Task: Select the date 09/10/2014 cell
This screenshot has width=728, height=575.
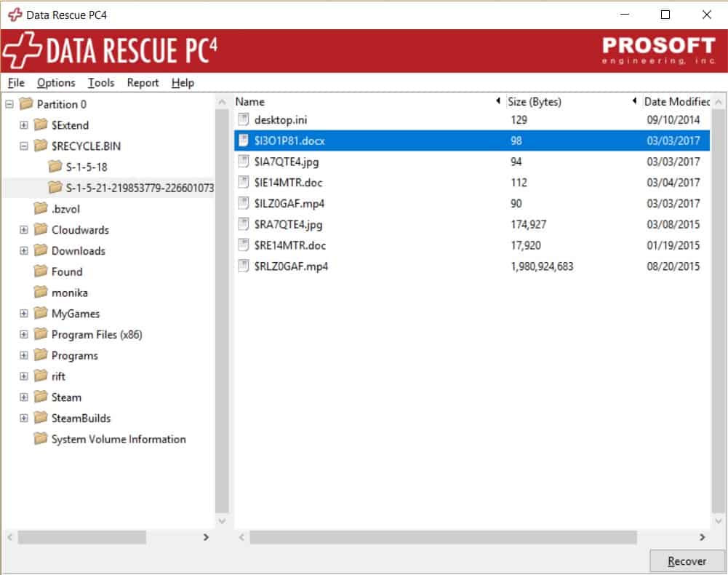Action: (673, 120)
